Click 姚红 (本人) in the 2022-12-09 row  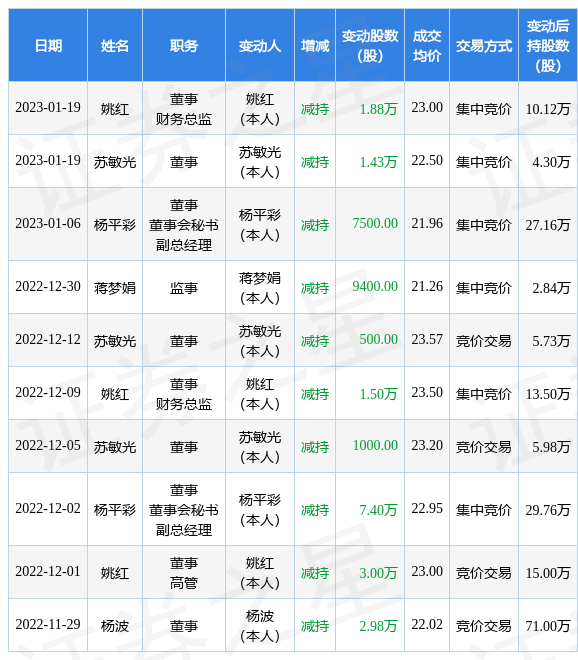click(x=260, y=394)
